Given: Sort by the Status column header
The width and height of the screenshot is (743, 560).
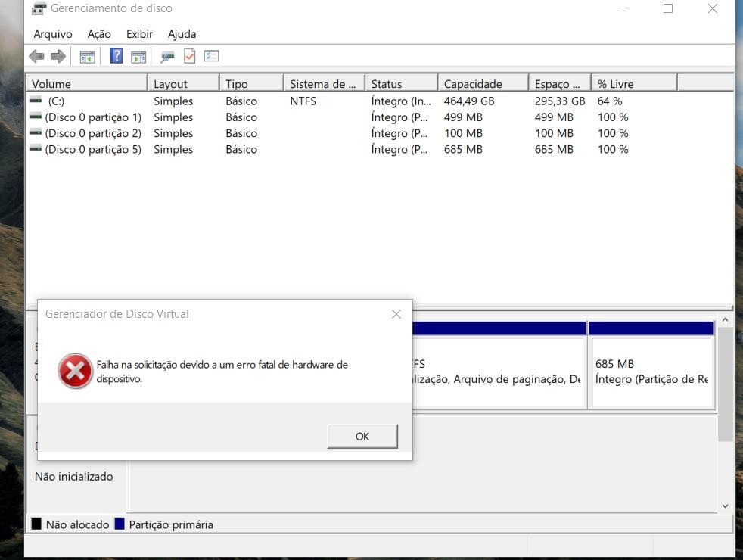Looking at the screenshot, I should point(401,84).
